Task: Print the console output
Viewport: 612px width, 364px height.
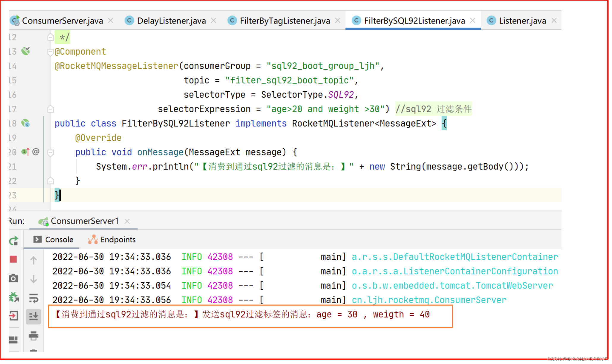Action: [x=34, y=336]
